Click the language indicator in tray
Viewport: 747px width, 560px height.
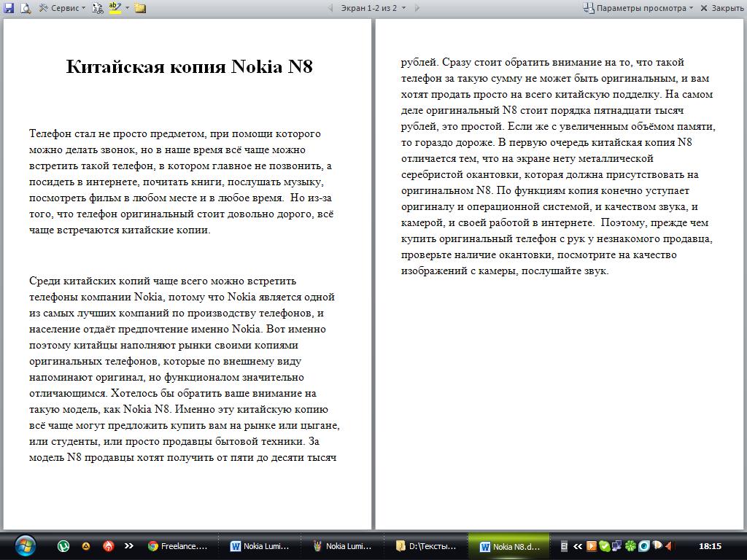[x=564, y=546]
